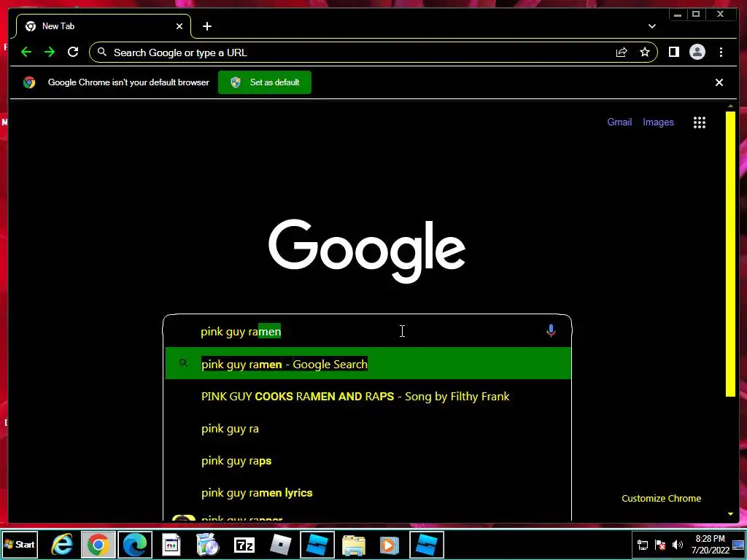Select 'pink guy ramen lyrics' suggestion

pos(368,493)
